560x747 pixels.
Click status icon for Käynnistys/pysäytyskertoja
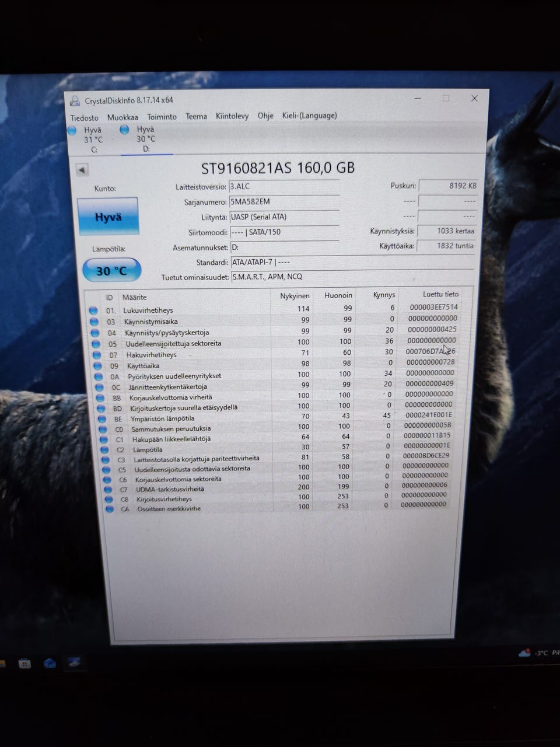click(94, 333)
